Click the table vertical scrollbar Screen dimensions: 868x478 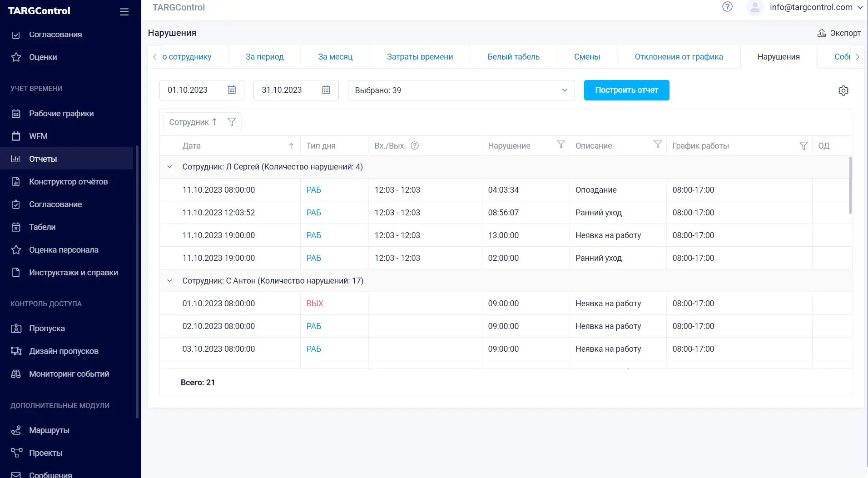tap(850, 185)
